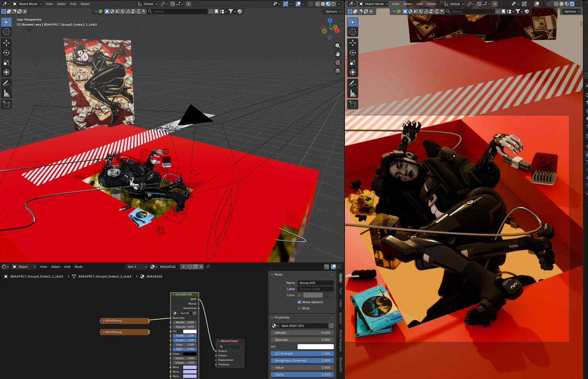Toggle overlays in left viewport header
The width and height of the screenshot is (588, 379).
pos(298,4)
